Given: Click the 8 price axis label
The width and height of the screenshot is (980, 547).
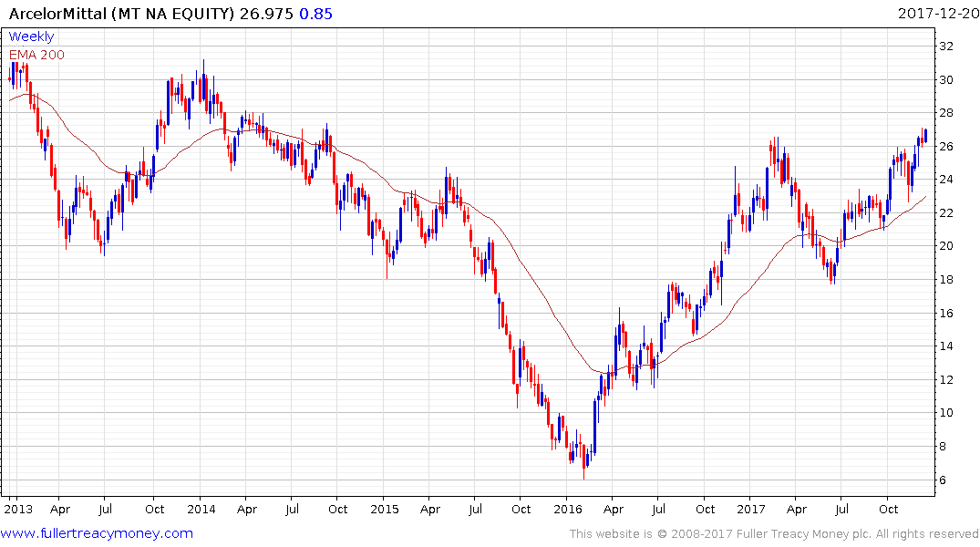Looking at the screenshot, I should 943,447.
